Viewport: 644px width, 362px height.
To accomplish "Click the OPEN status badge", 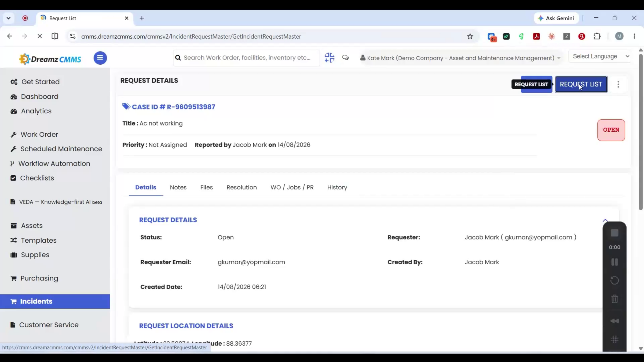I will pos(611,130).
